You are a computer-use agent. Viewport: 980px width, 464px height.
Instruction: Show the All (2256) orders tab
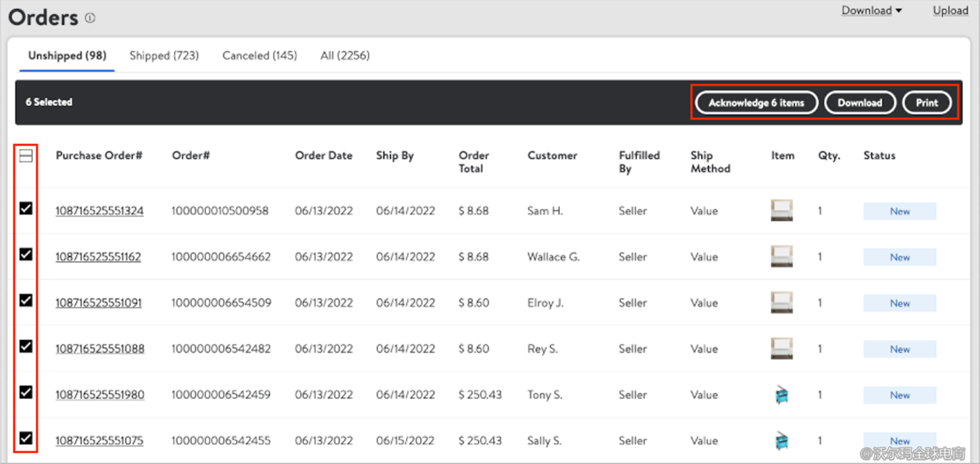click(345, 56)
